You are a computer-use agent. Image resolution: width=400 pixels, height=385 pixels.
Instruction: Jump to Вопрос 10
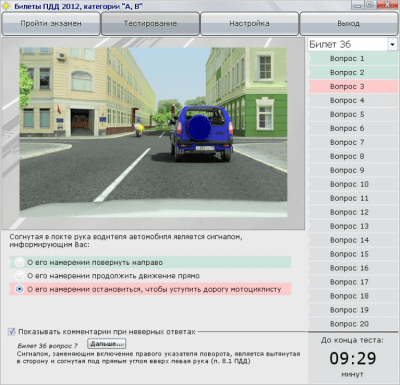click(x=353, y=184)
